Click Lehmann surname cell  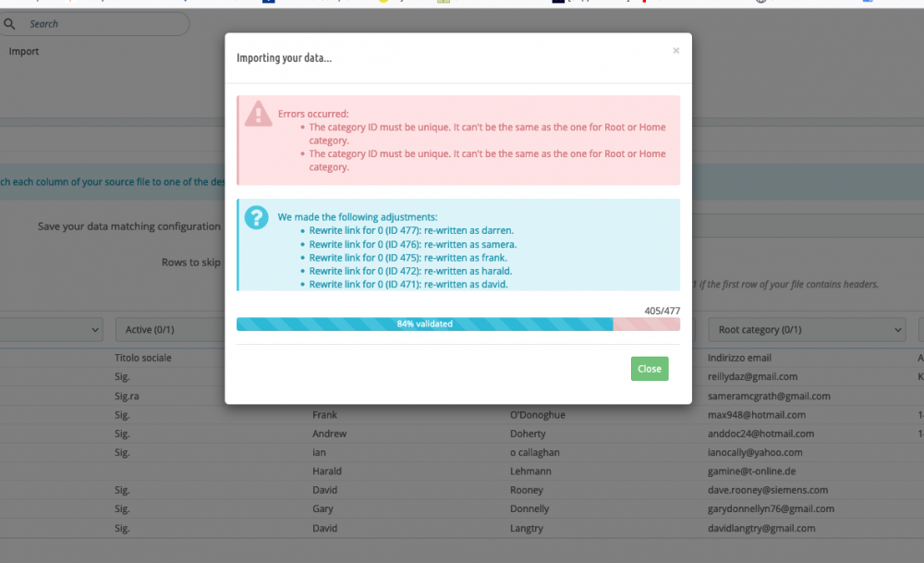(x=530, y=471)
